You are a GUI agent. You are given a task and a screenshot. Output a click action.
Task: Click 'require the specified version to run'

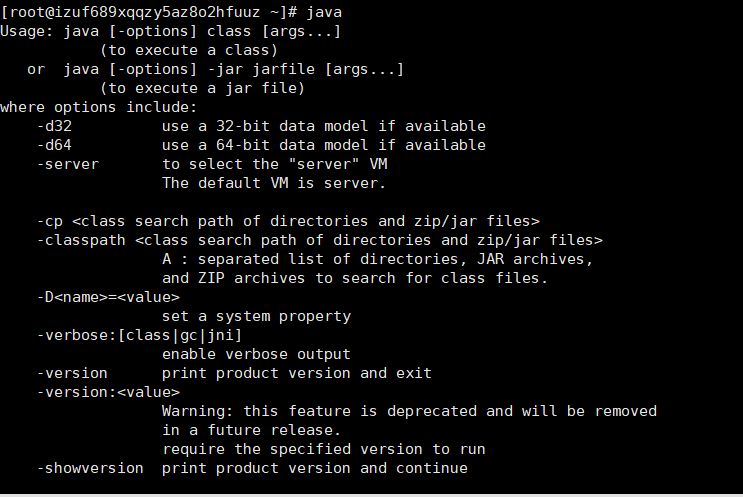323,449
